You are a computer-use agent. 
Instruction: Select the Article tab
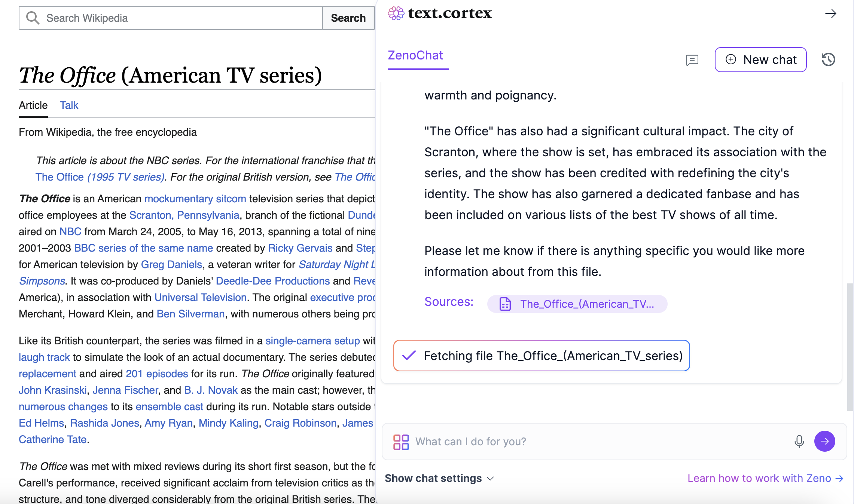(x=33, y=105)
